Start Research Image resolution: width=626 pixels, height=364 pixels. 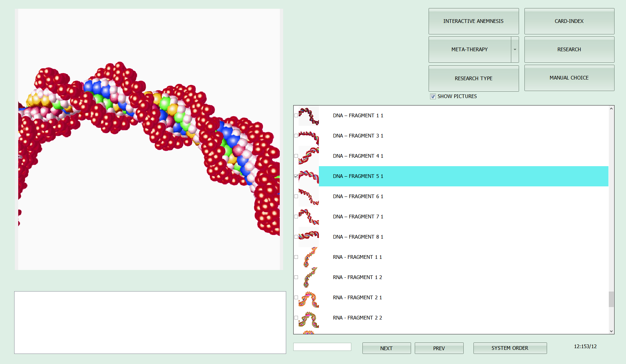569,50
